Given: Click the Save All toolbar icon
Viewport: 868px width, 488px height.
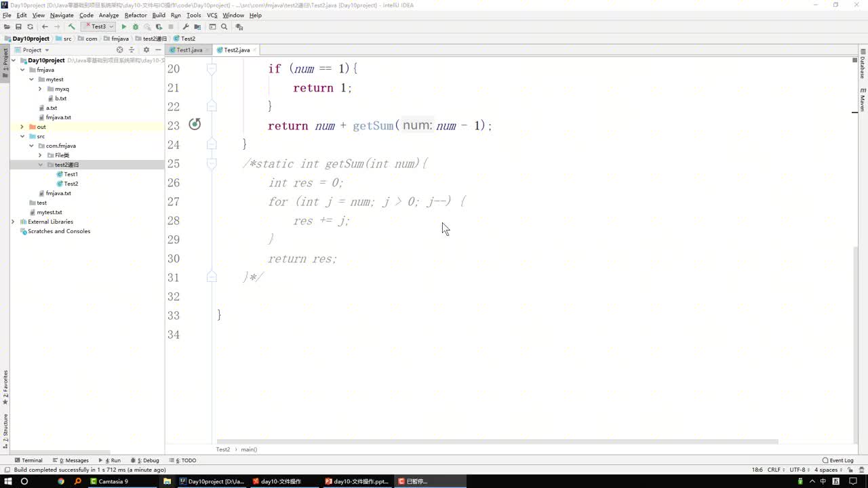Looking at the screenshot, I should pyautogui.click(x=18, y=27).
